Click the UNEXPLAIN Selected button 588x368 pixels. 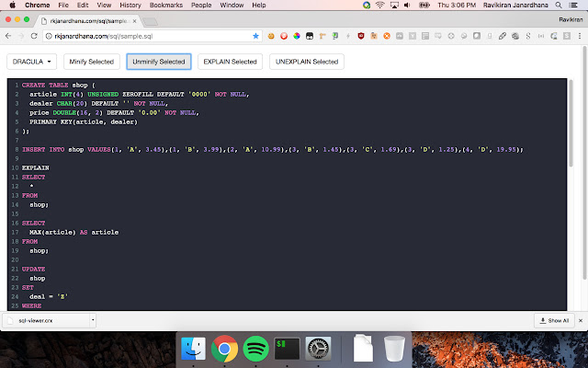coord(307,62)
